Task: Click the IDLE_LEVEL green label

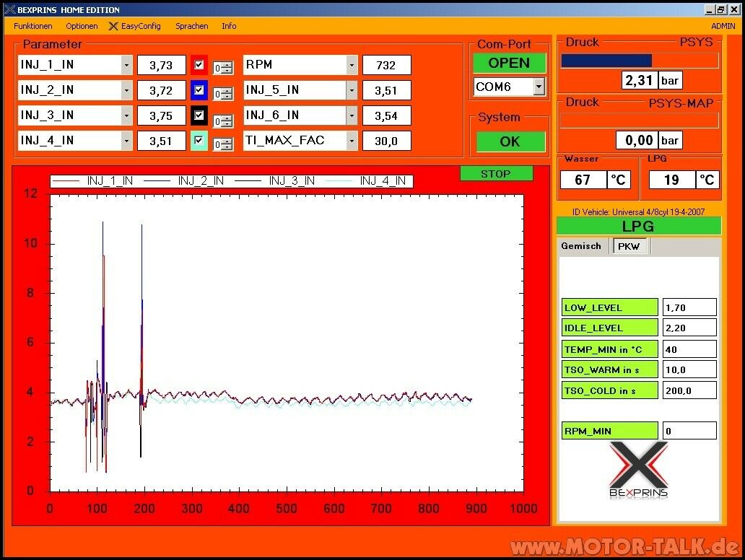Action: 609,328
